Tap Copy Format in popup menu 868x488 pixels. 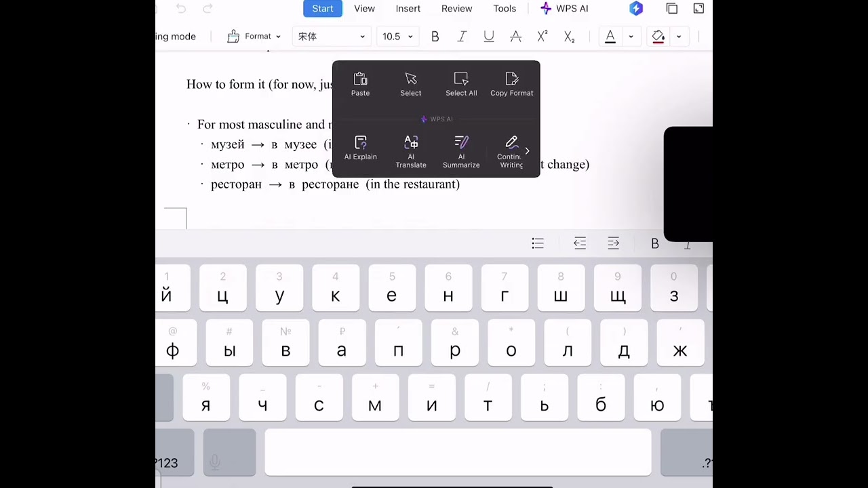tap(511, 84)
